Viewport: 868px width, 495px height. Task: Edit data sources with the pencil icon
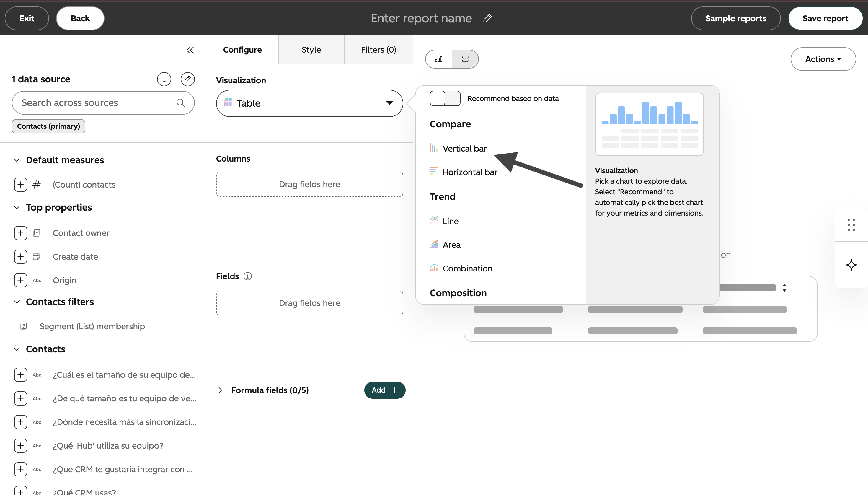[187, 79]
